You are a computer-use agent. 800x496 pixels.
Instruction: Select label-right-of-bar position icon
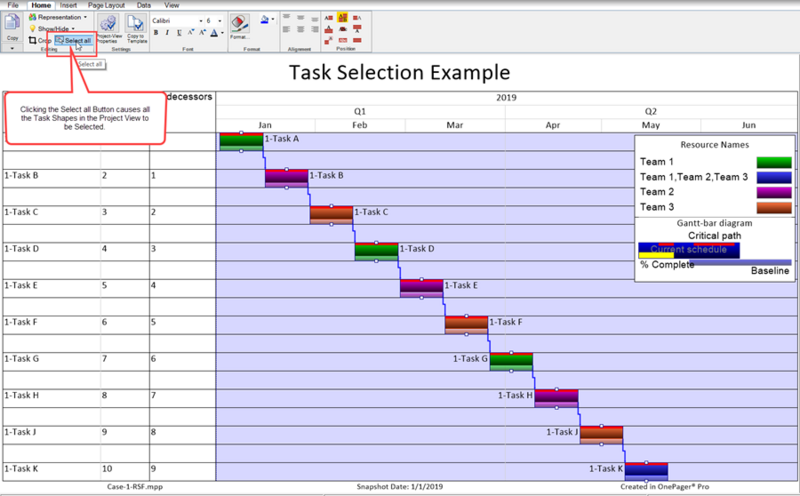click(357, 18)
